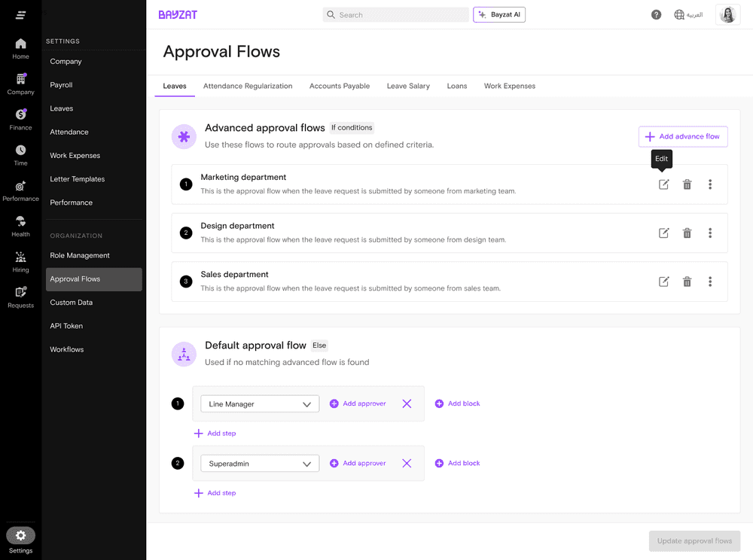Edit the Marketing department flow
This screenshot has width=753, height=560.
click(x=663, y=184)
